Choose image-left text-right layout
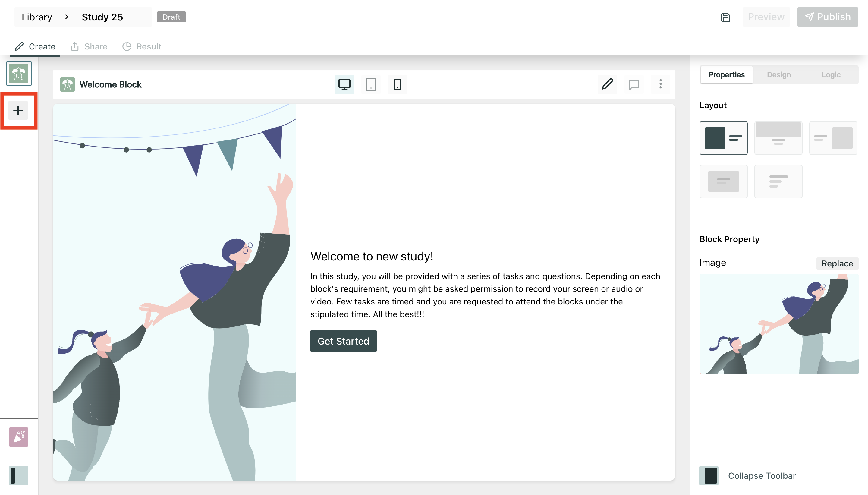The height and width of the screenshot is (495, 868). [x=724, y=138]
